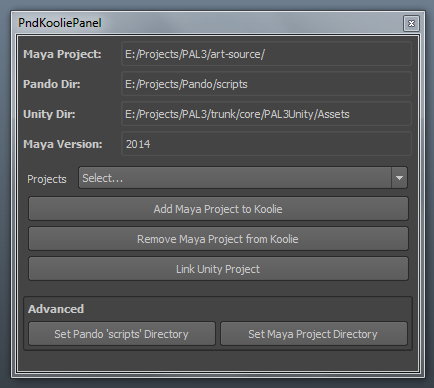
Task: Click the Pando Dir path field
Action: 266,84
